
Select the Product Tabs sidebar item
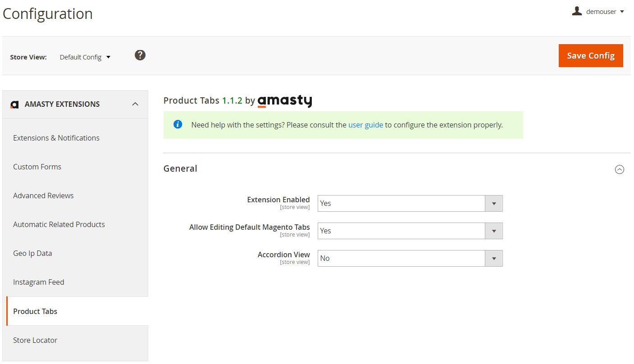coord(77,311)
